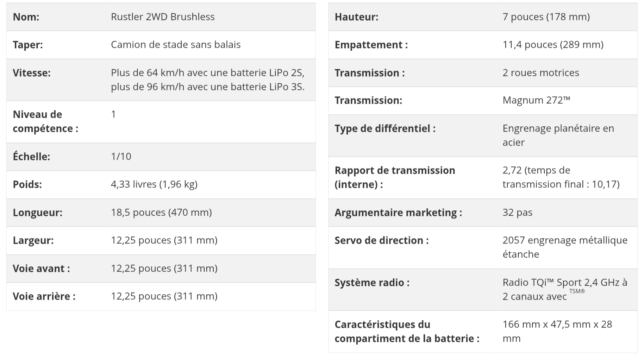
Task: Click the Argumentaire marketing 32 pas value
Action: coord(517,213)
